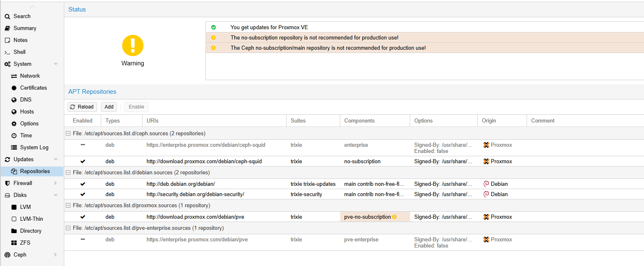Click the Network arrows icon

click(x=14, y=76)
